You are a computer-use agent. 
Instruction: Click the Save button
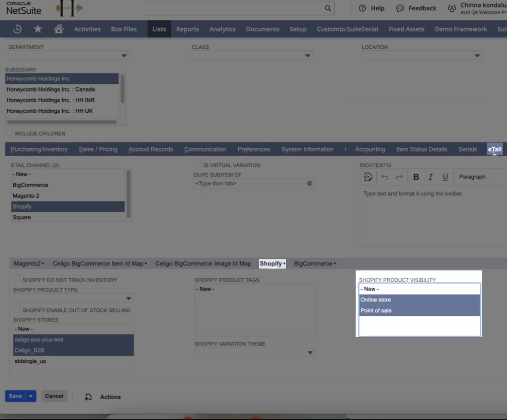tap(15, 396)
